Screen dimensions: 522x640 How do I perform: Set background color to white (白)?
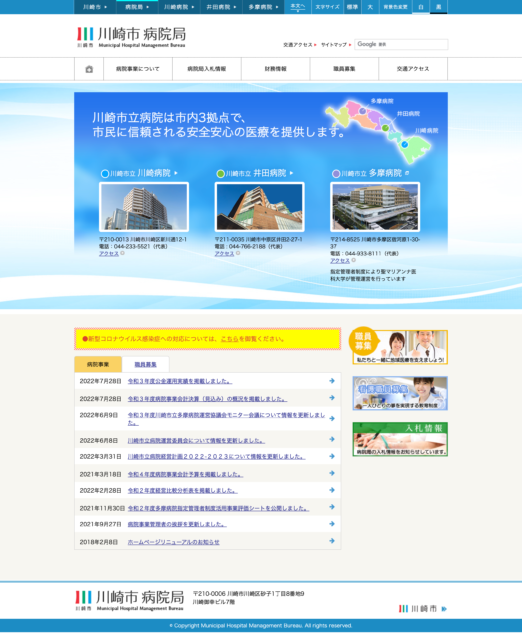click(x=421, y=7)
